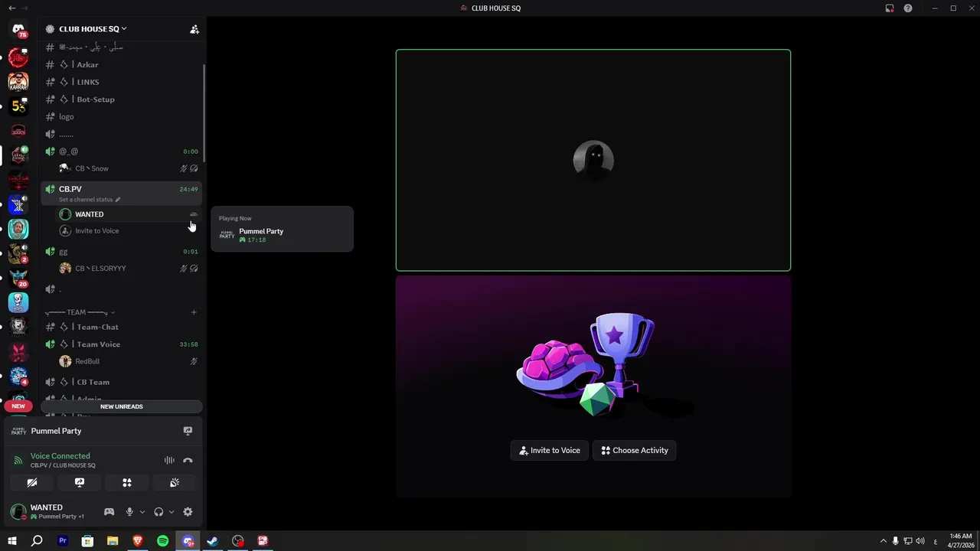Share your screen button in voice panel
The height and width of the screenshot is (551, 980).
click(80, 483)
